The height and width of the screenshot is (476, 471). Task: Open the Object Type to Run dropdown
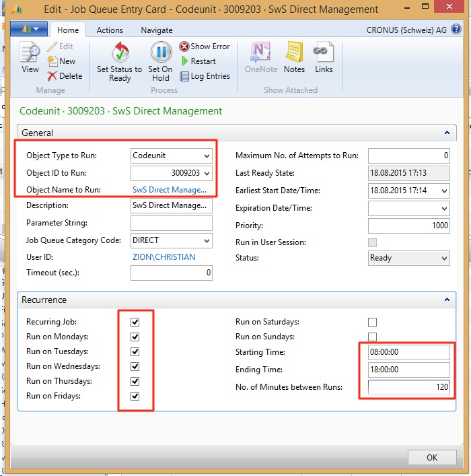(x=205, y=156)
